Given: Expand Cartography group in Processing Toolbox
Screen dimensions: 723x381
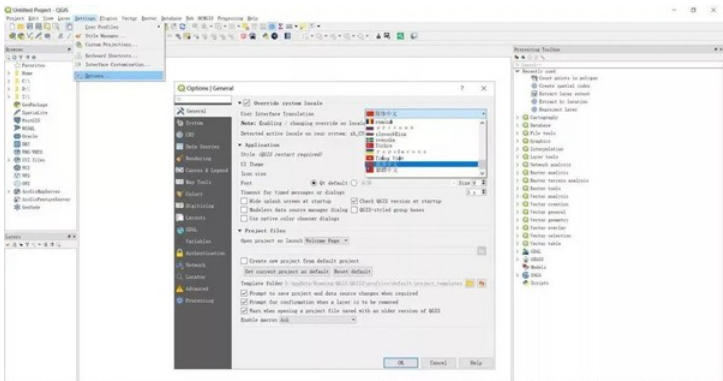Looking at the screenshot, I should (x=518, y=118).
